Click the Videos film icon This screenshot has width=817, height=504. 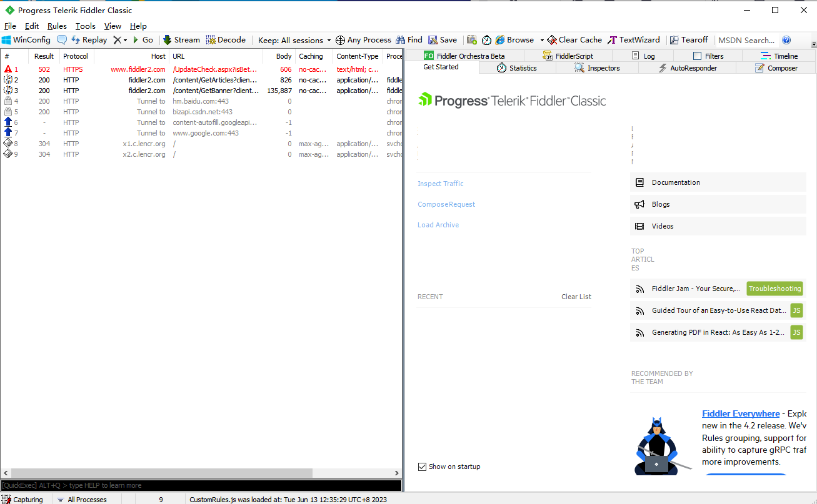(639, 226)
